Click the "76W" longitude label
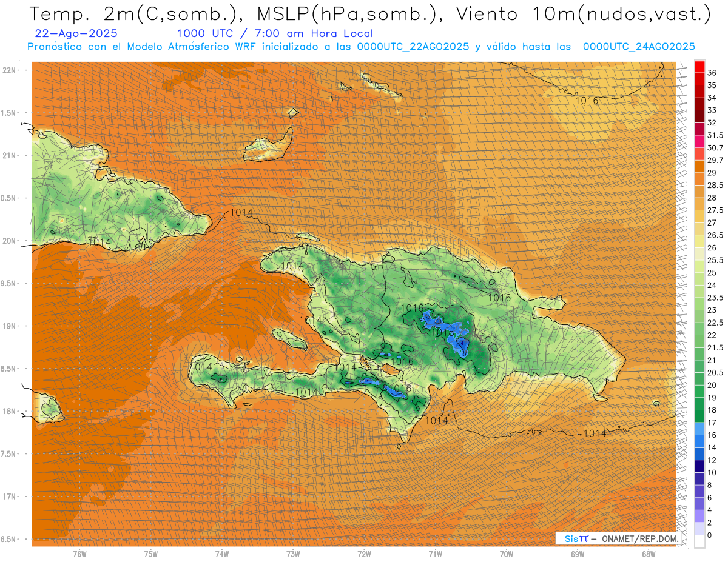The width and height of the screenshot is (728, 562). tap(79, 554)
